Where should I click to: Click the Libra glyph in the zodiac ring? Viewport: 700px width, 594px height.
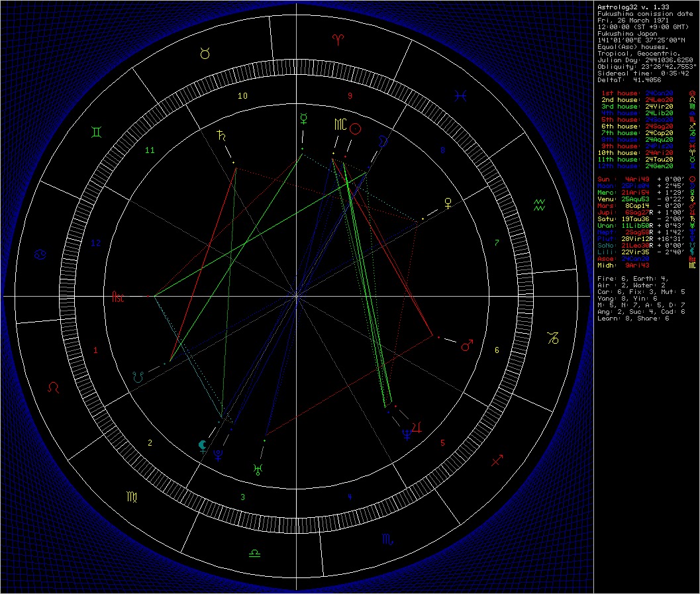[254, 554]
